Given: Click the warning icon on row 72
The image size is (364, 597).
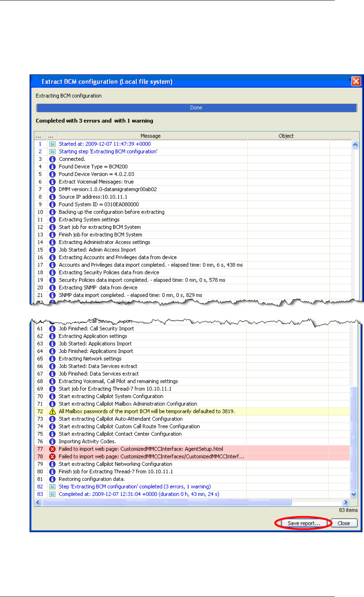Looking at the screenshot, I should [x=52, y=411].
